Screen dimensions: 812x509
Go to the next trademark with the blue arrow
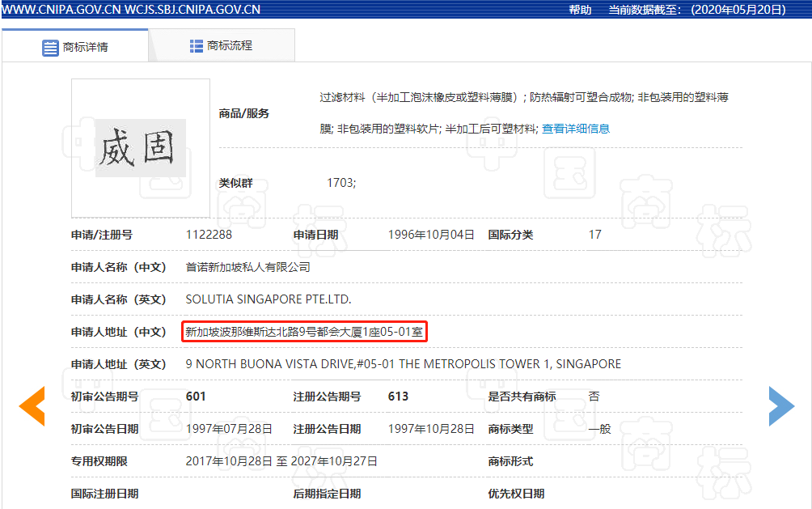[x=780, y=406]
